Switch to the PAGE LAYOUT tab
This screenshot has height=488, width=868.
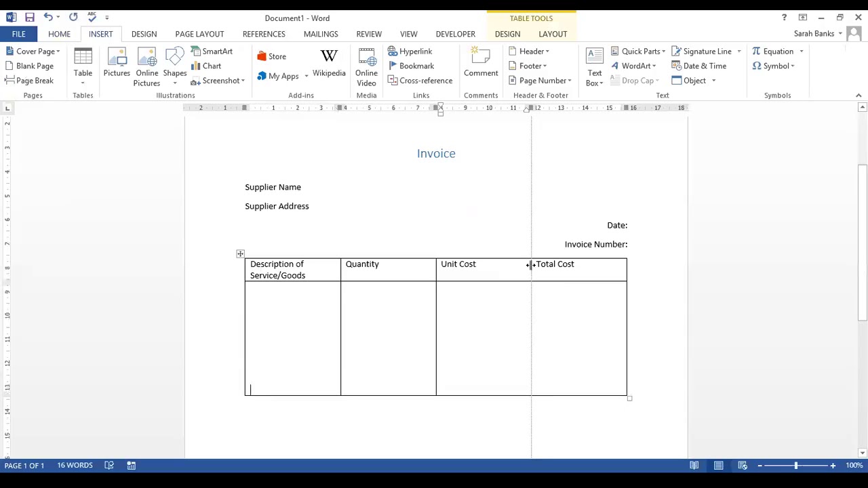pos(199,34)
